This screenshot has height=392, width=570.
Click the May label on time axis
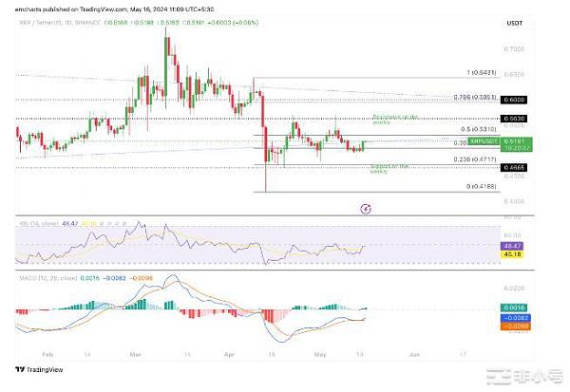[320, 354]
